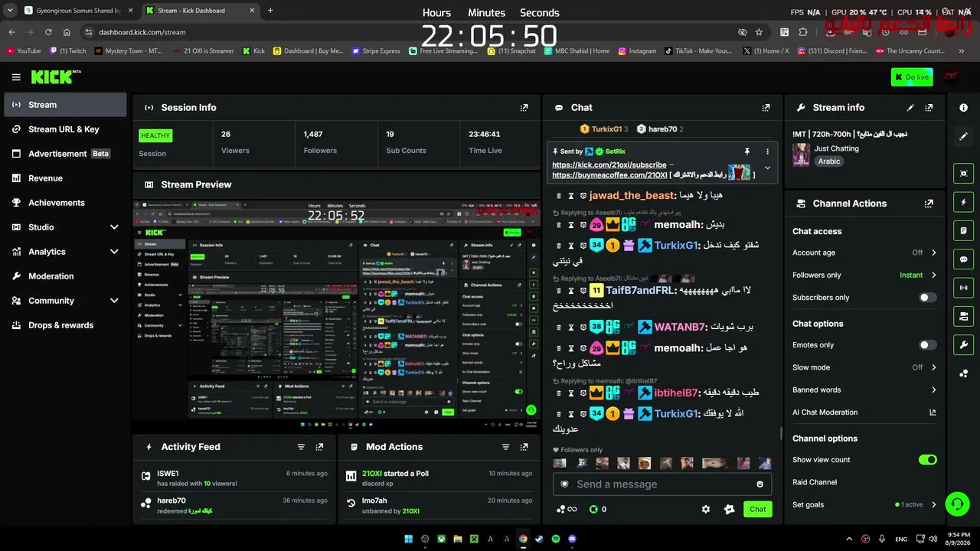Pop out the Stream info panel

[929, 108]
